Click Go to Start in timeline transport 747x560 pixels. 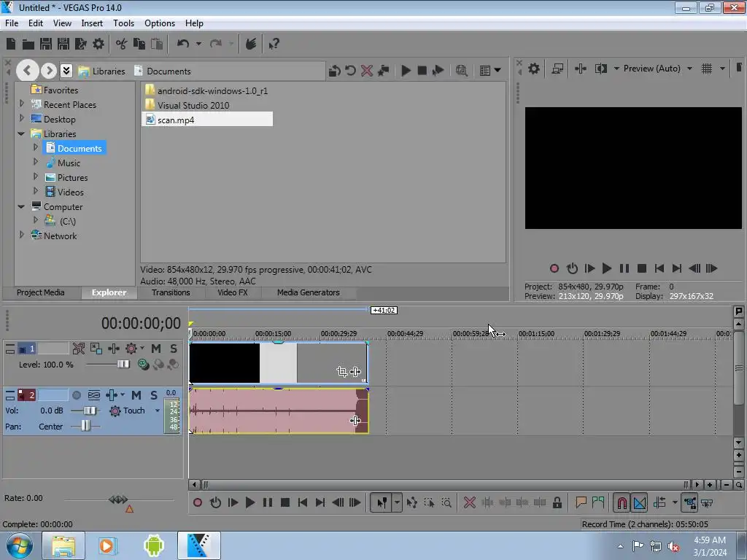click(303, 502)
